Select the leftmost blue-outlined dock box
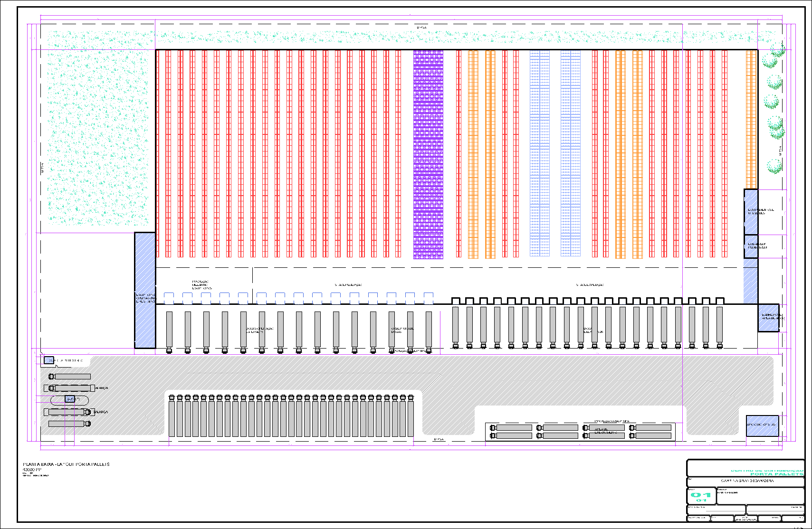The width and height of the screenshot is (812, 529). pos(169,298)
